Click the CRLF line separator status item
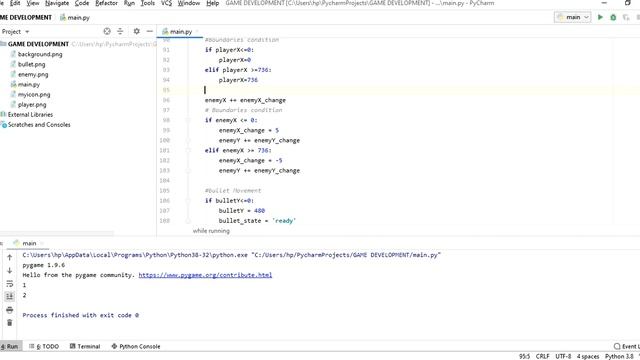 [x=542, y=356]
